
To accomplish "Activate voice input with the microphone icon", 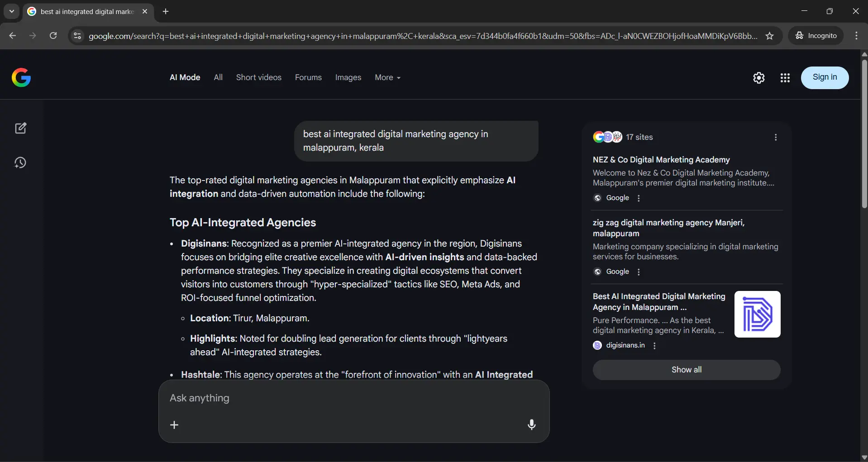I will tap(532, 424).
